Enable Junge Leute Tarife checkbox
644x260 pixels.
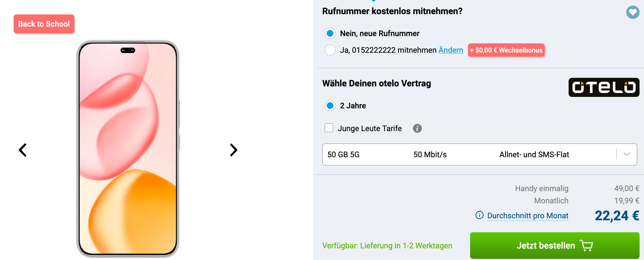329,128
